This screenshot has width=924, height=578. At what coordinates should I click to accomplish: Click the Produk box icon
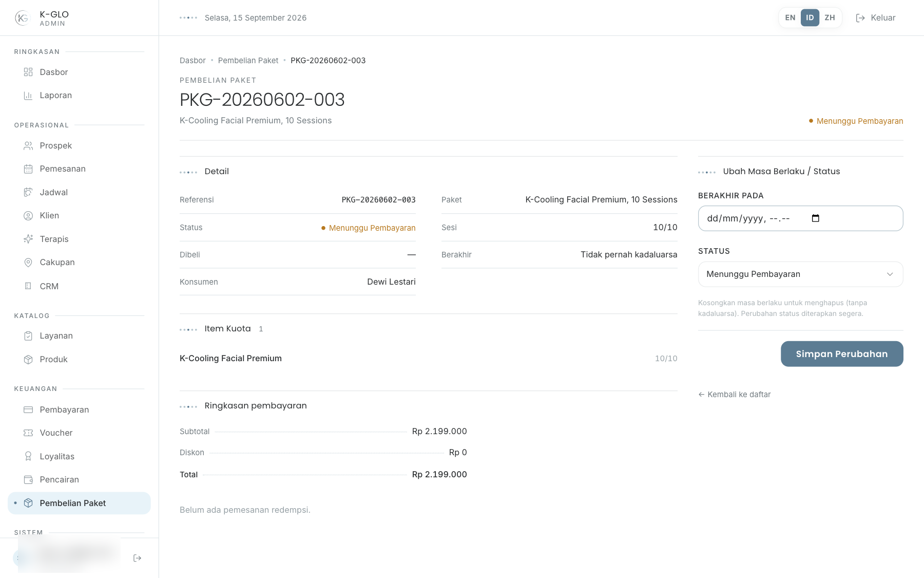coord(28,360)
